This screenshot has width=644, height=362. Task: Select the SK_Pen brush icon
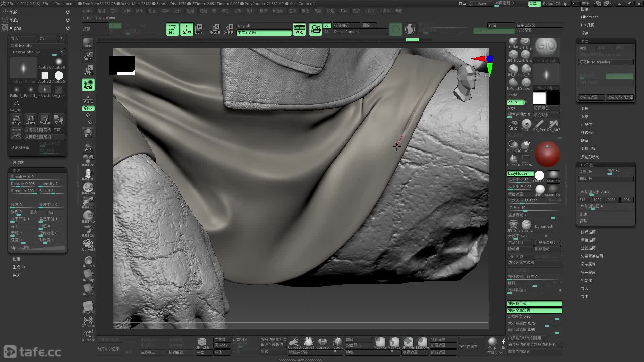pos(540,125)
